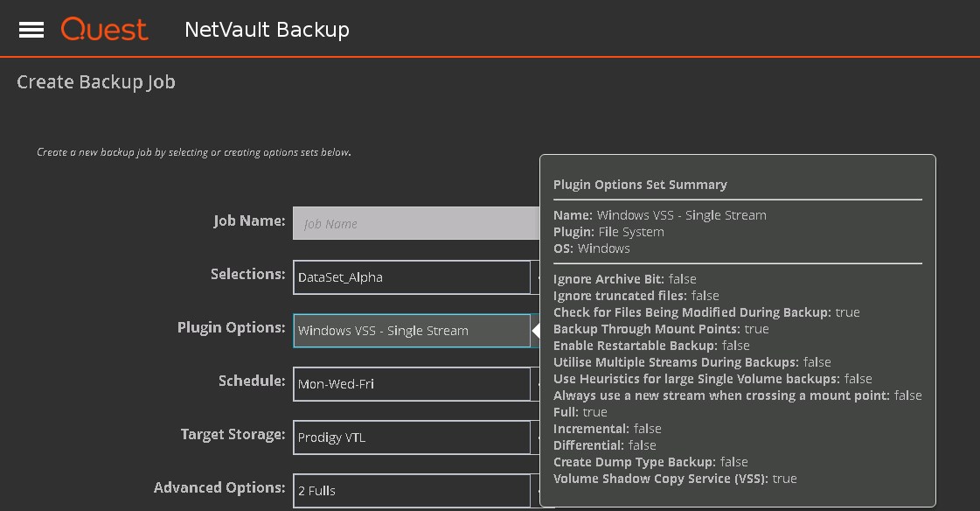Expand the Advanced Options 2 Fulls dropdown

click(x=412, y=491)
